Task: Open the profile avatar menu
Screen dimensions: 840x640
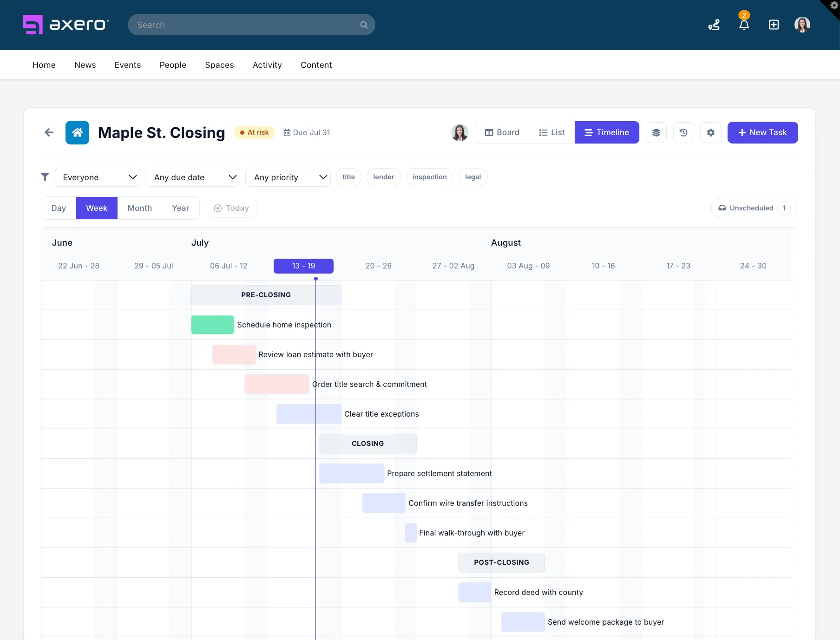Action: pyautogui.click(x=802, y=25)
